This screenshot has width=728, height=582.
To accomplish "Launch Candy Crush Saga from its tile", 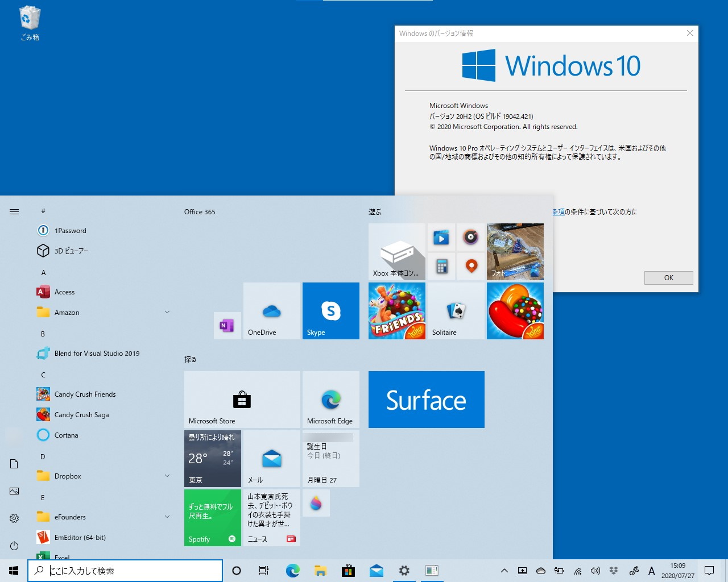I will [515, 310].
